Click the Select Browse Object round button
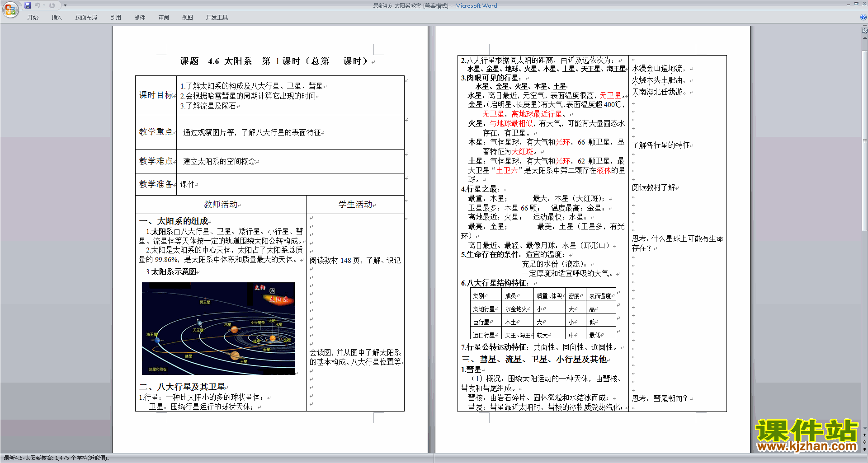Image resolution: width=868 pixels, height=463 pixels. click(x=865, y=442)
